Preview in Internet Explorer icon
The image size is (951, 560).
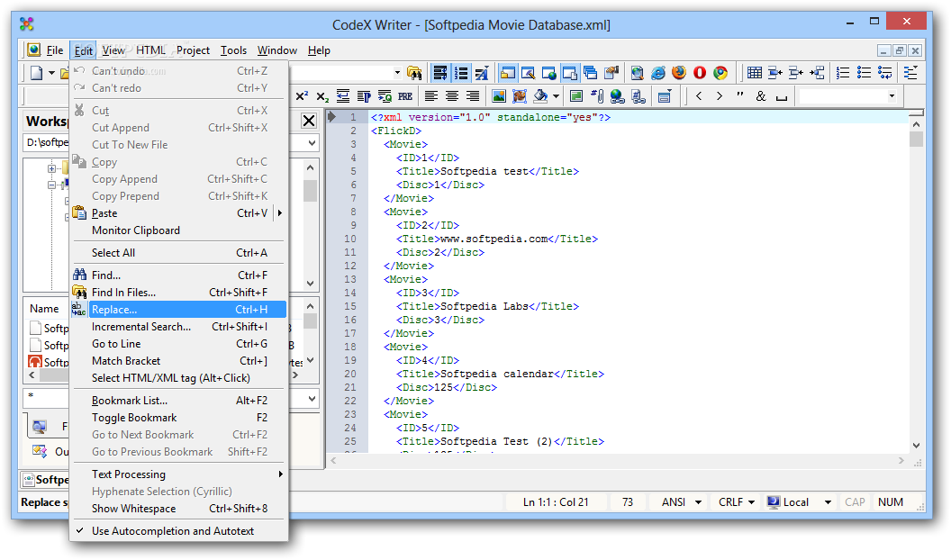(x=658, y=73)
